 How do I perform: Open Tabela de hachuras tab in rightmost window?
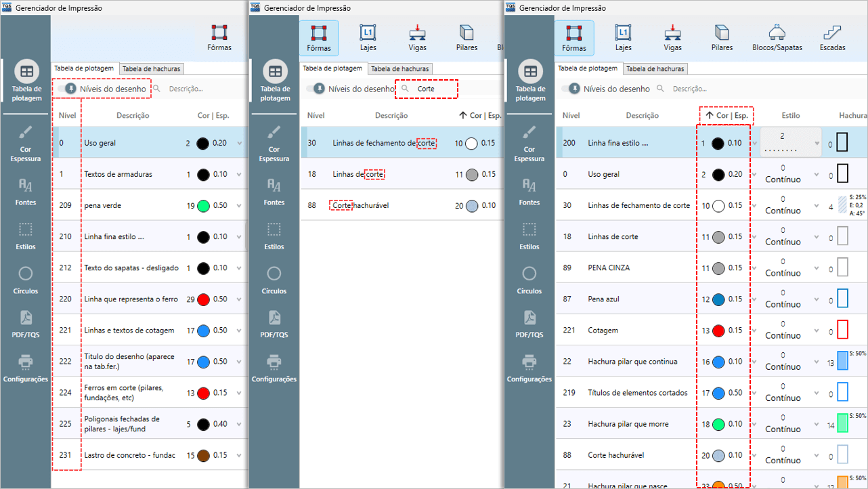tap(655, 68)
